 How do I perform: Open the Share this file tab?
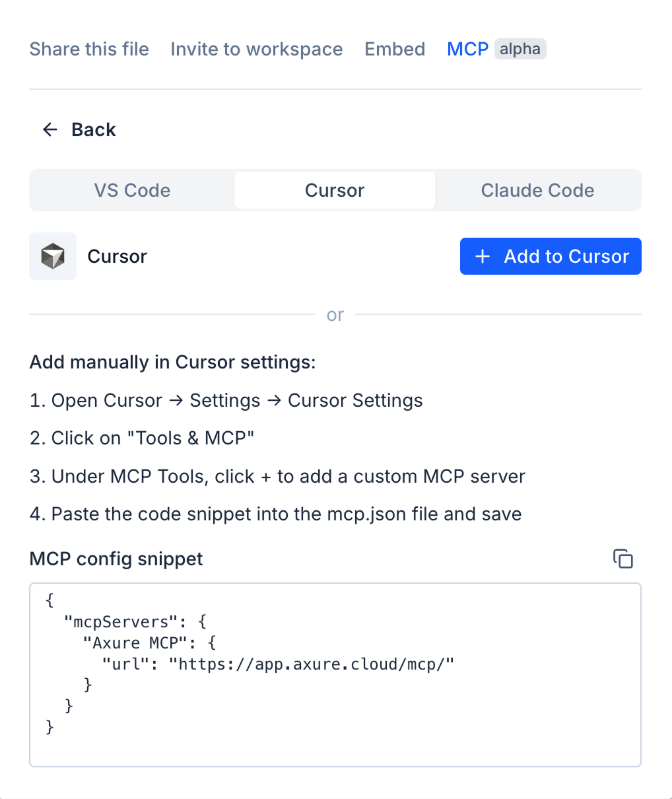89,49
